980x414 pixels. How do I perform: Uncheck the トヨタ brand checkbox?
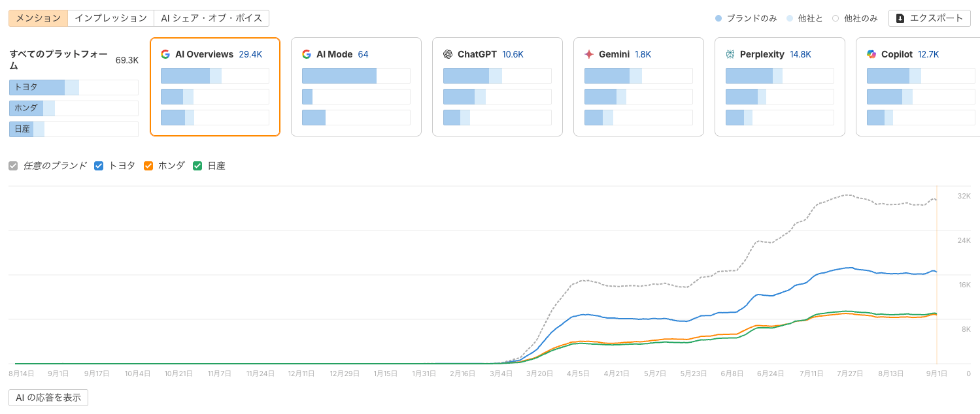(x=99, y=166)
